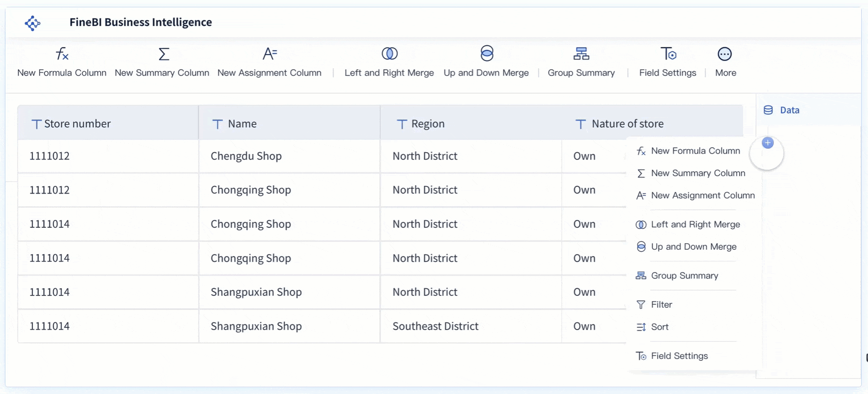Open Field Settings in toolbar
868x394 pixels.
coord(668,54)
